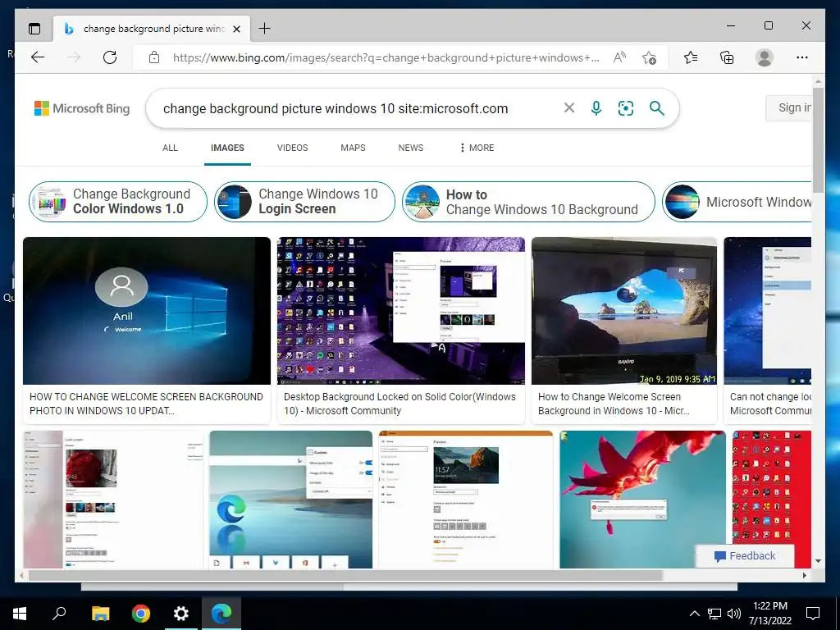Open the Anil welcome screen image
Screen dimensions: 840x630
(x=147, y=311)
